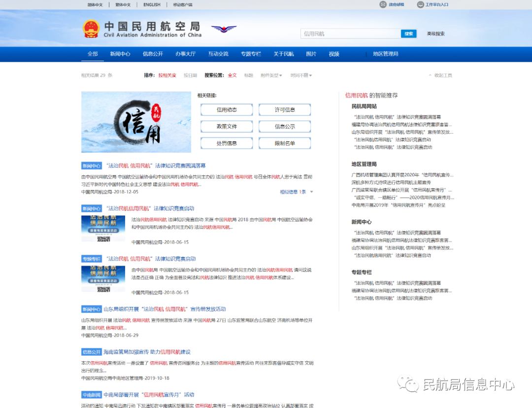
Task: Open the 新闻中心 navigation tab
Action: tap(120, 54)
